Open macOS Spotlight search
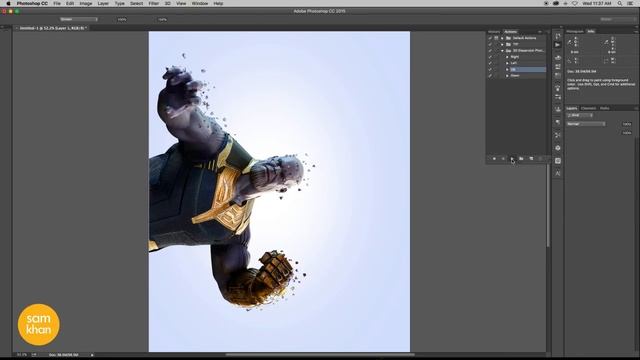The image size is (640, 360). [x=620, y=3]
